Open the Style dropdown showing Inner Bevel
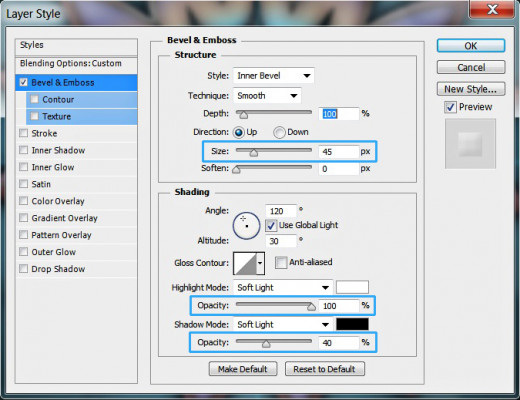Image resolution: width=520 pixels, height=400 pixels. [274, 76]
